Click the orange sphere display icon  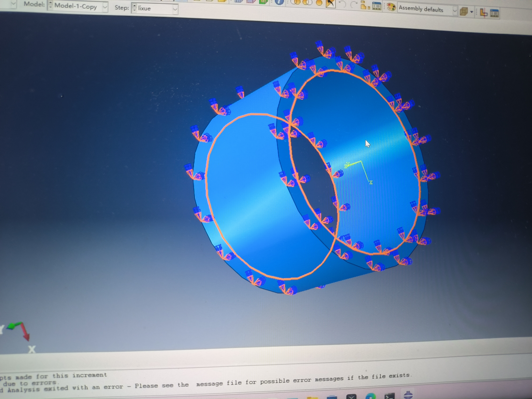[319, 3]
